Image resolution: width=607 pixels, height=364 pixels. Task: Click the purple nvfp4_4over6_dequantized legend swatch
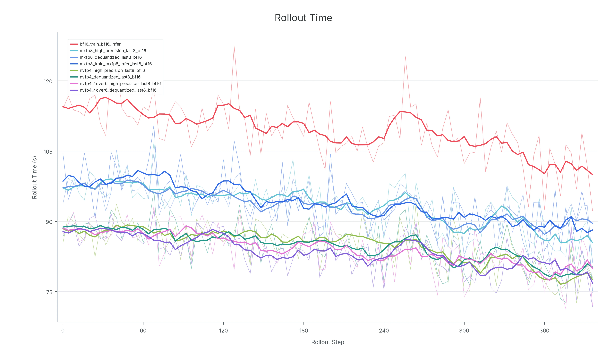(x=74, y=90)
